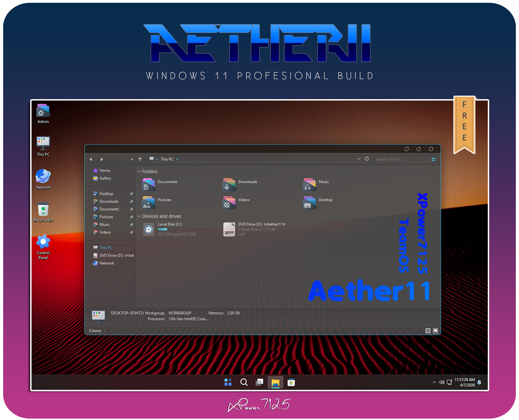Click the Start button on taskbar

(x=228, y=383)
